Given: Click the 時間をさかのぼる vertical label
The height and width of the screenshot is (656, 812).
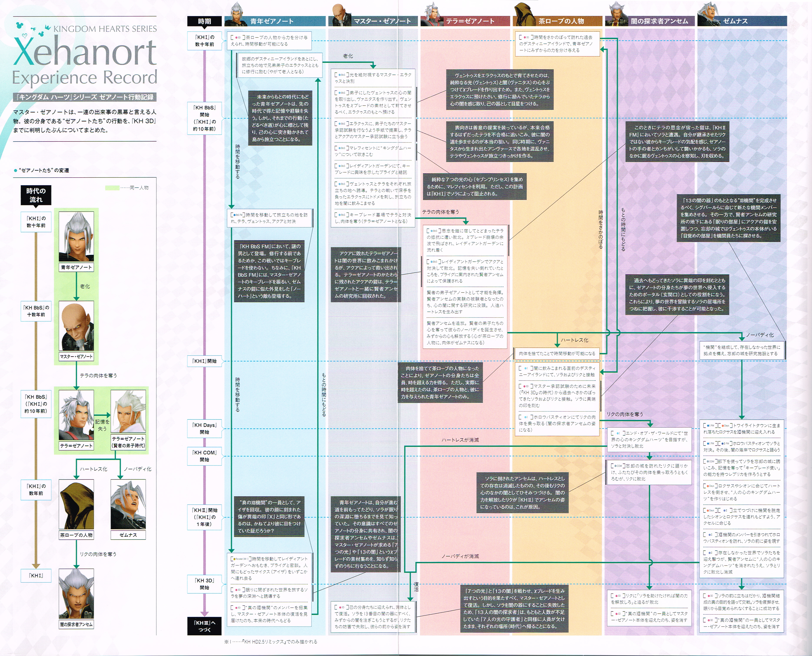Looking at the screenshot, I should click(600, 229).
